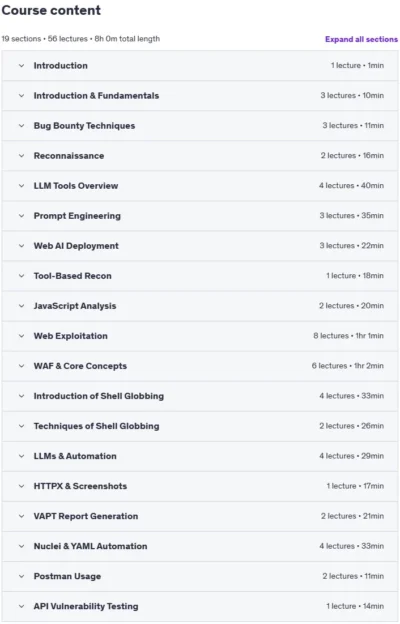This screenshot has width=400, height=624.
Task: Open VAPT Report Generation section row
Action: pyautogui.click(x=200, y=516)
